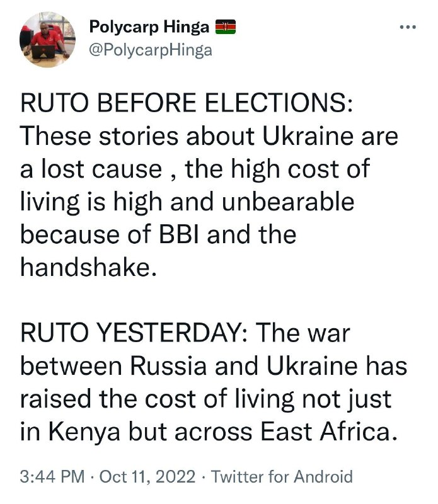
Task: Open the three-dot more options menu
Action: [x=408, y=27]
